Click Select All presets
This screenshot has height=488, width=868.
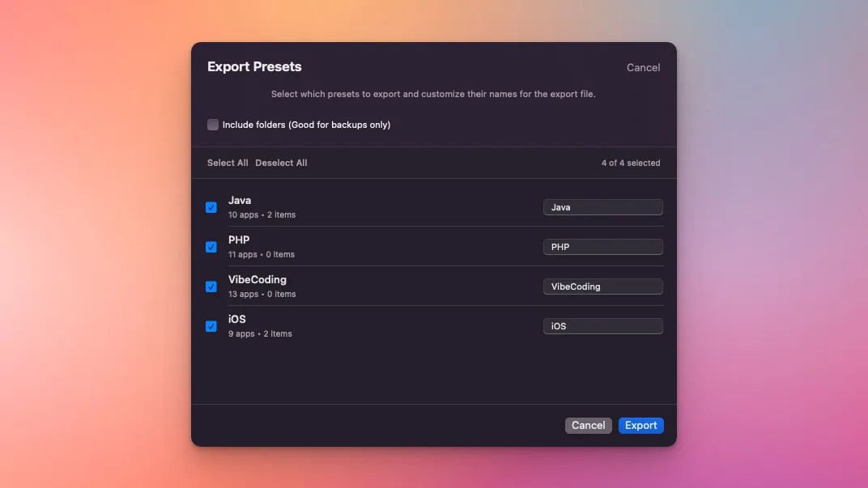click(x=228, y=163)
